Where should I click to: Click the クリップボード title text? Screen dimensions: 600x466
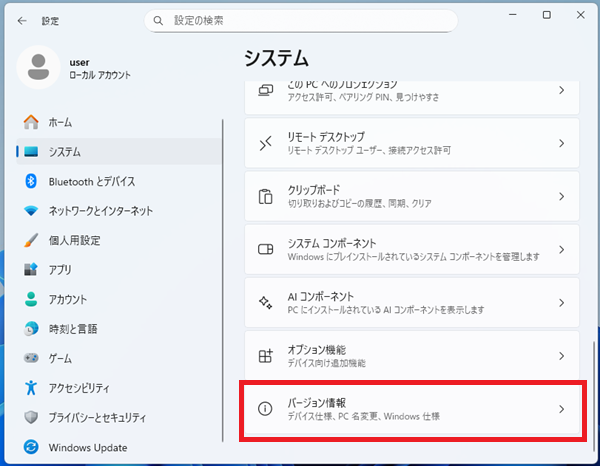click(x=314, y=190)
